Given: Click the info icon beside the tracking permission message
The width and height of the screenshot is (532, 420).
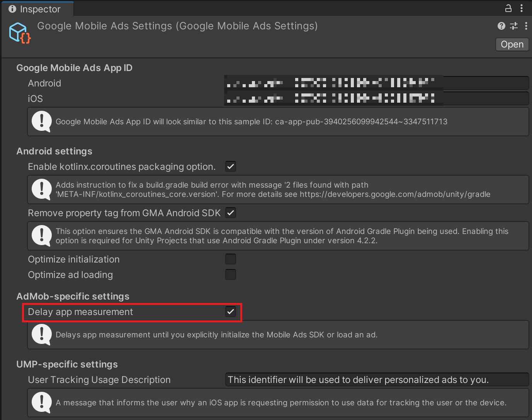Looking at the screenshot, I should (x=42, y=403).
